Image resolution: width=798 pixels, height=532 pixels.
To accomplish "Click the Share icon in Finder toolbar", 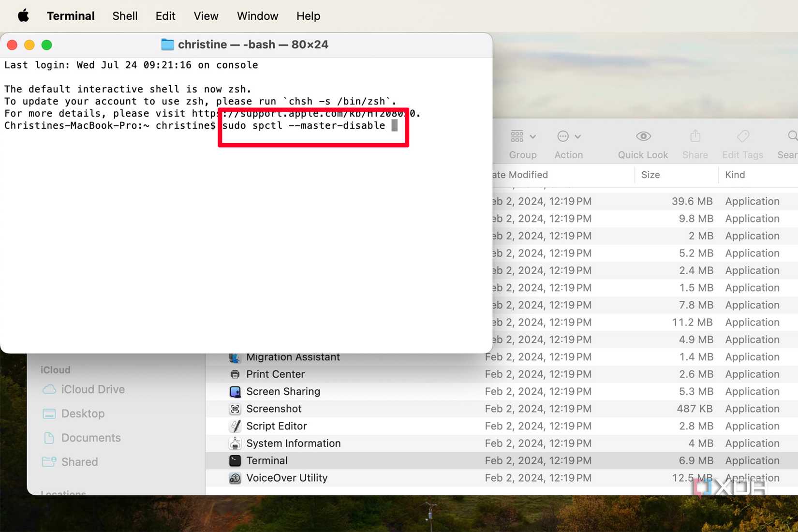I will (x=695, y=136).
